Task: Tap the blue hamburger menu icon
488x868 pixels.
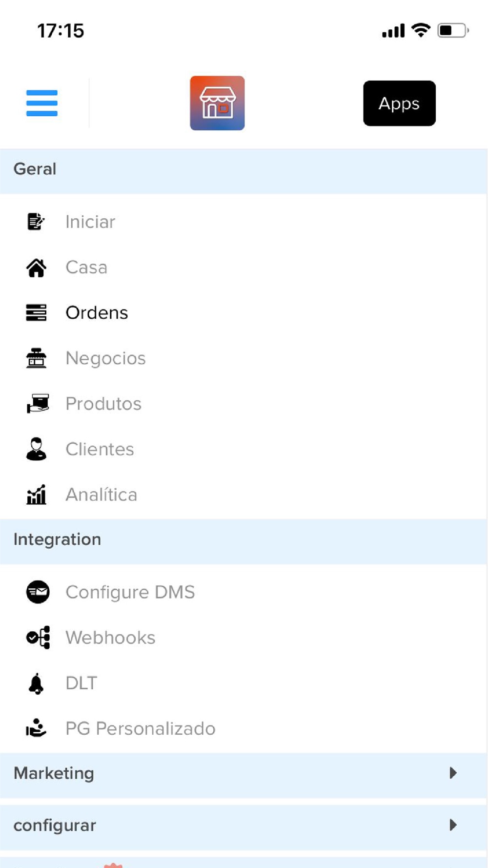Action: tap(42, 103)
